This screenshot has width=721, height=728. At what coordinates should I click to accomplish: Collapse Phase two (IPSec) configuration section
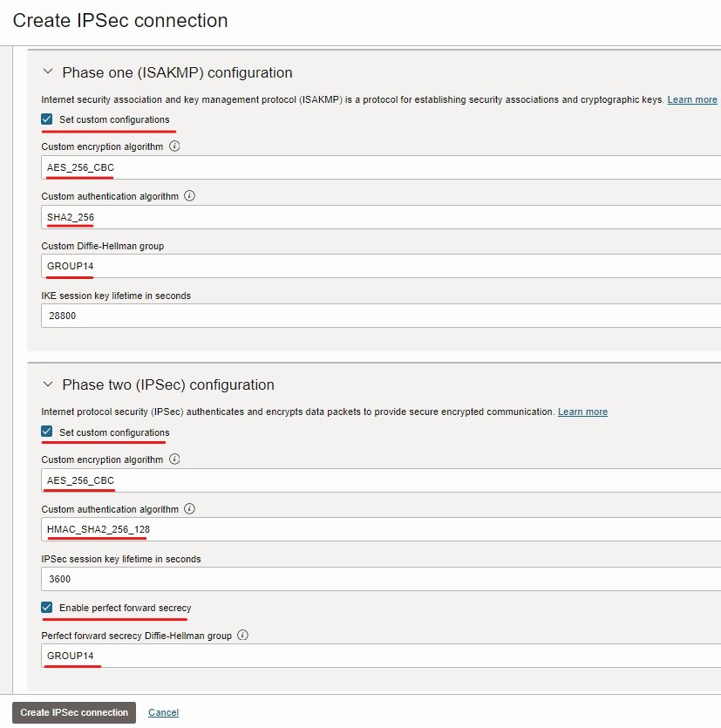click(x=48, y=384)
